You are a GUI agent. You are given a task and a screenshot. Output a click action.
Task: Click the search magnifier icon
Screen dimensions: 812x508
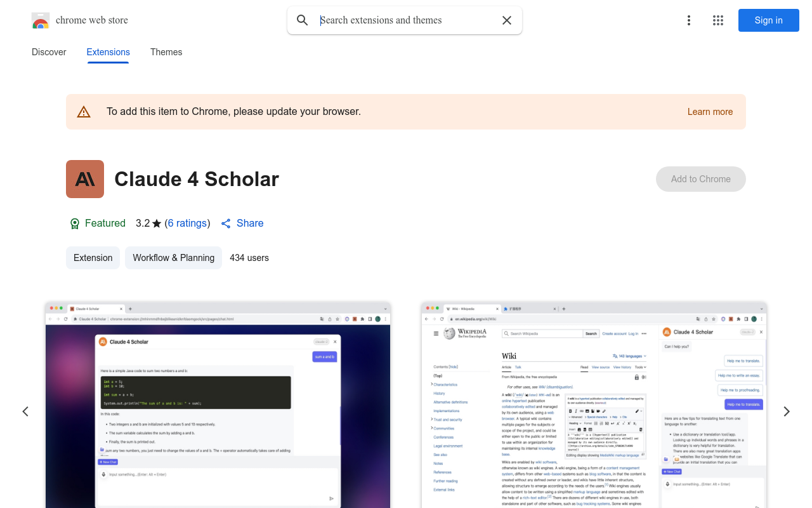click(x=303, y=20)
